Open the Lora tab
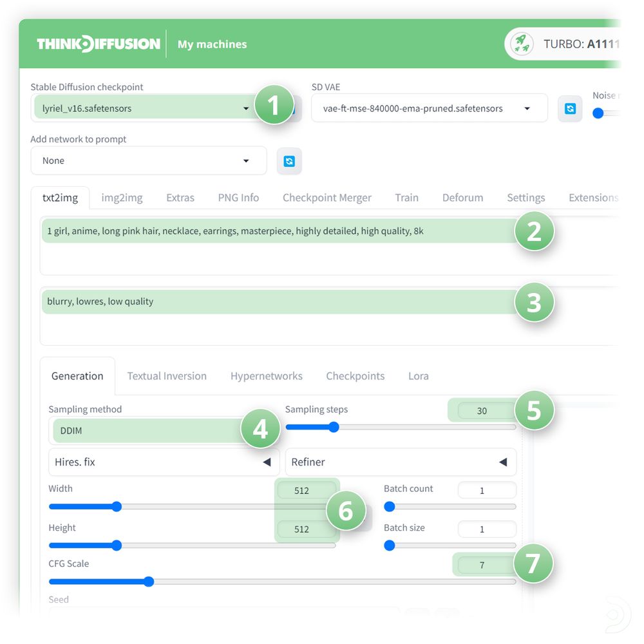The width and height of the screenshot is (644, 644). click(x=418, y=376)
